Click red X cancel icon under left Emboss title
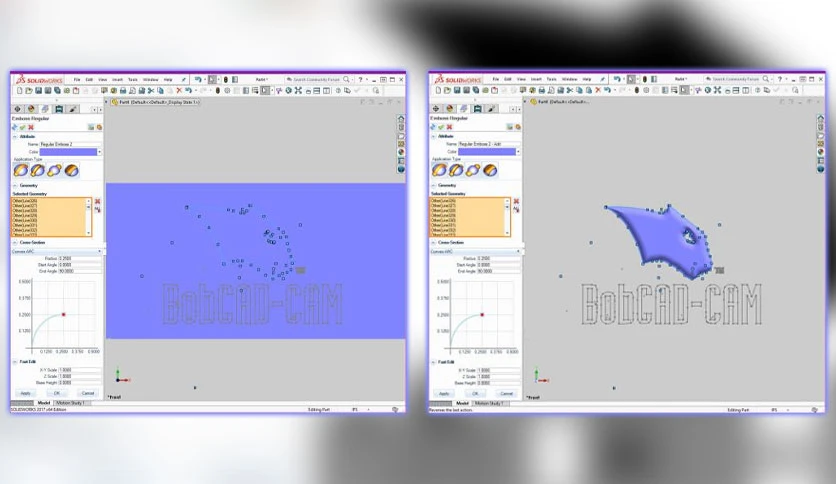 (31, 127)
